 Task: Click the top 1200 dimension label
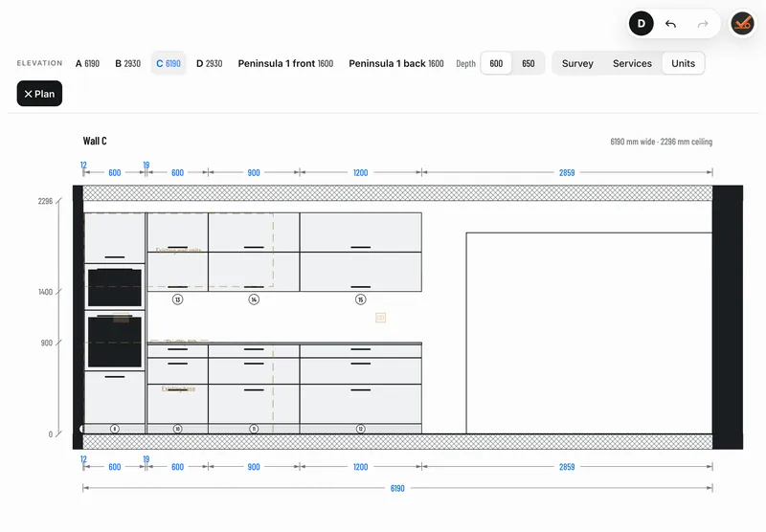pyautogui.click(x=361, y=173)
